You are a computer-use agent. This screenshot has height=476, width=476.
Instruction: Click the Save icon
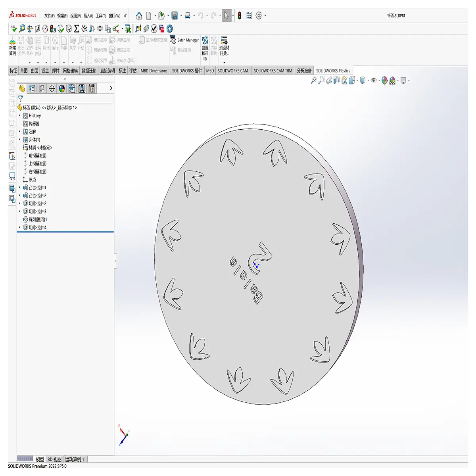tap(174, 15)
